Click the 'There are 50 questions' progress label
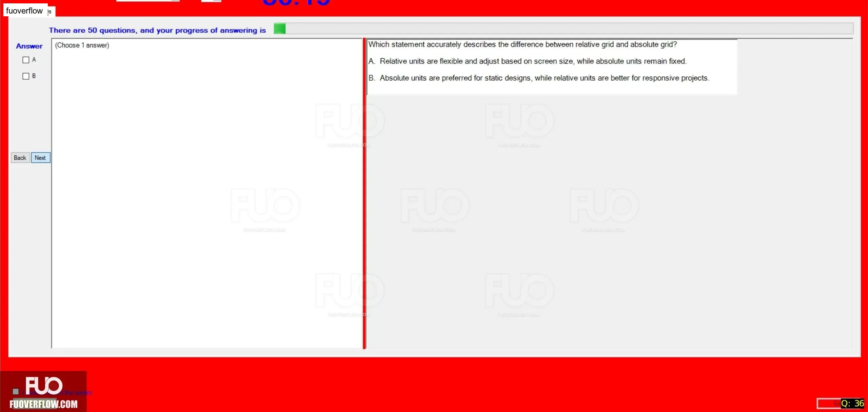Image resolution: width=868 pixels, height=412 pixels. click(x=157, y=30)
